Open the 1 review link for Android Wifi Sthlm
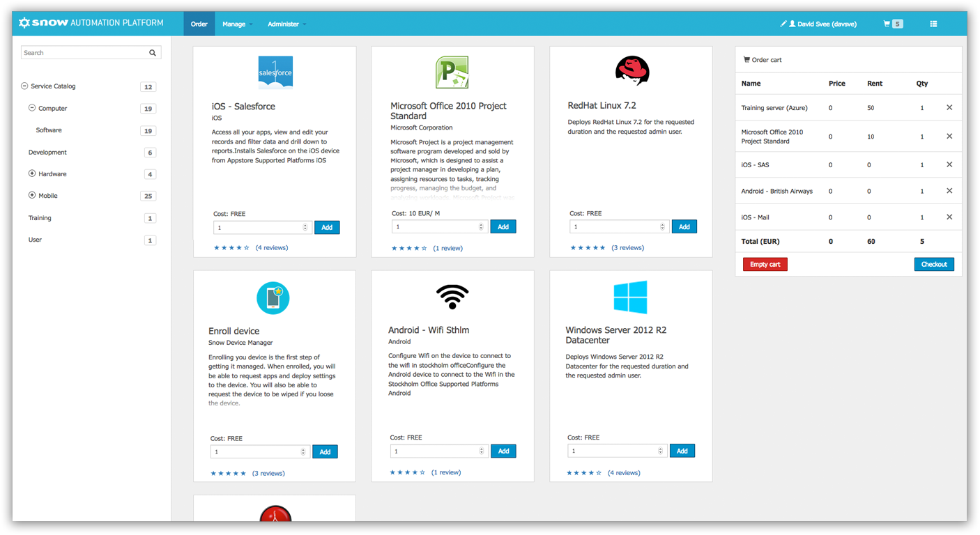The height and width of the screenshot is (535, 980). (446, 472)
